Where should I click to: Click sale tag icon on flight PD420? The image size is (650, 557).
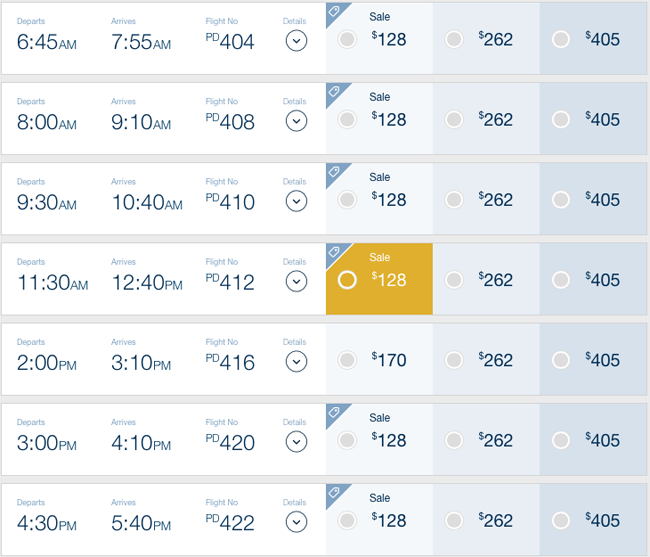click(334, 412)
